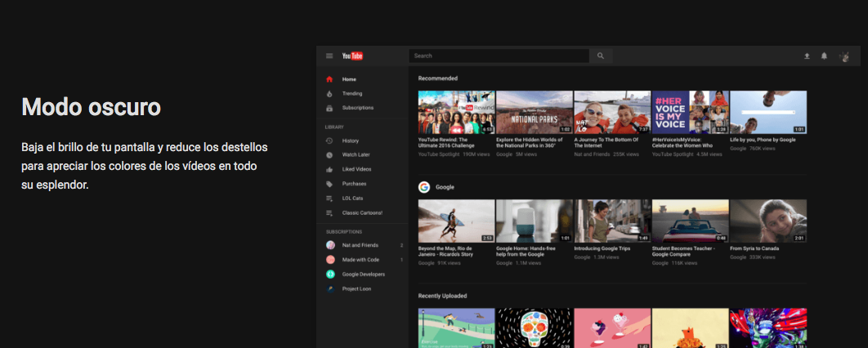Click the Search input field

point(499,56)
